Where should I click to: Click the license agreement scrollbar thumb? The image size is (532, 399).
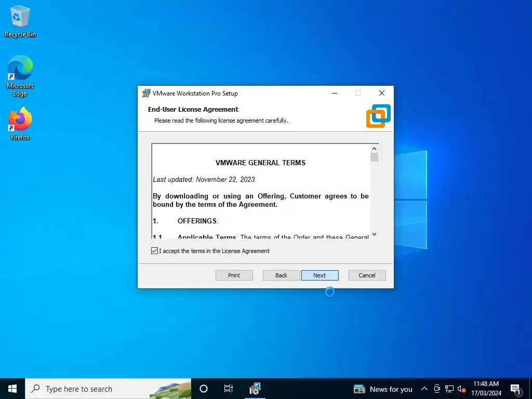(x=374, y=157)
